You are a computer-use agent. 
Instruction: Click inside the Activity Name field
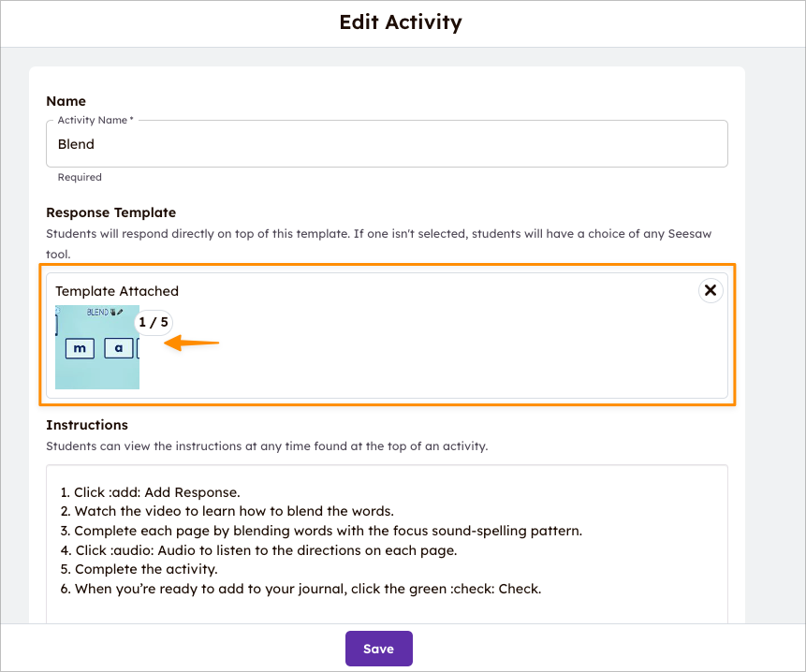point(387,143)
